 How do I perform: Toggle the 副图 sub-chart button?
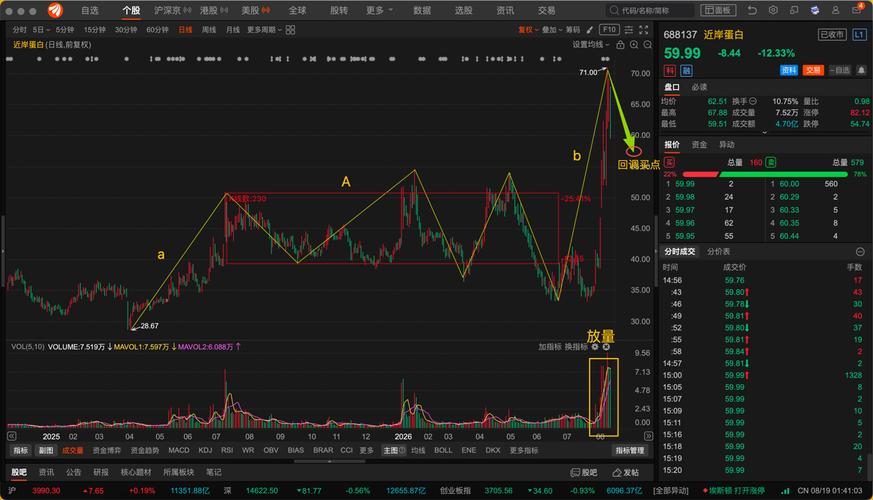click(x=46, y=450)
